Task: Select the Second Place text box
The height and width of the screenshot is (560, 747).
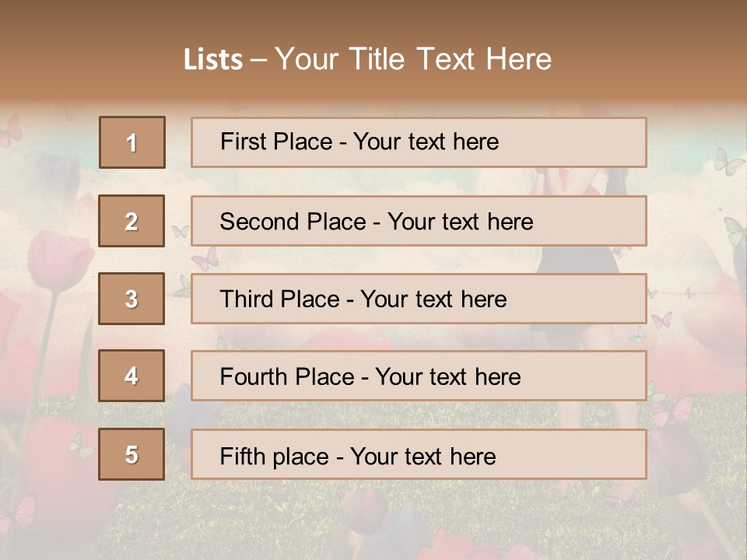Action: [419, 221]
